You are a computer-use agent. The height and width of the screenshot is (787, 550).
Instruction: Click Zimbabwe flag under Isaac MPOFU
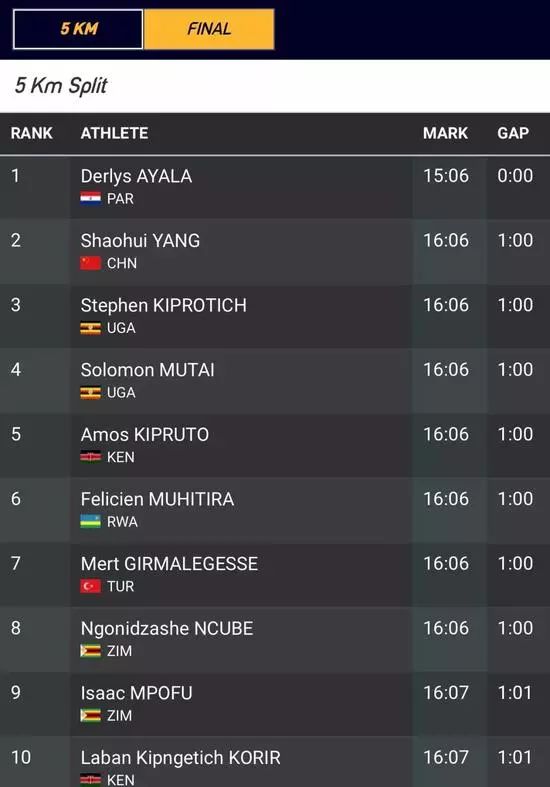point(90,715)
